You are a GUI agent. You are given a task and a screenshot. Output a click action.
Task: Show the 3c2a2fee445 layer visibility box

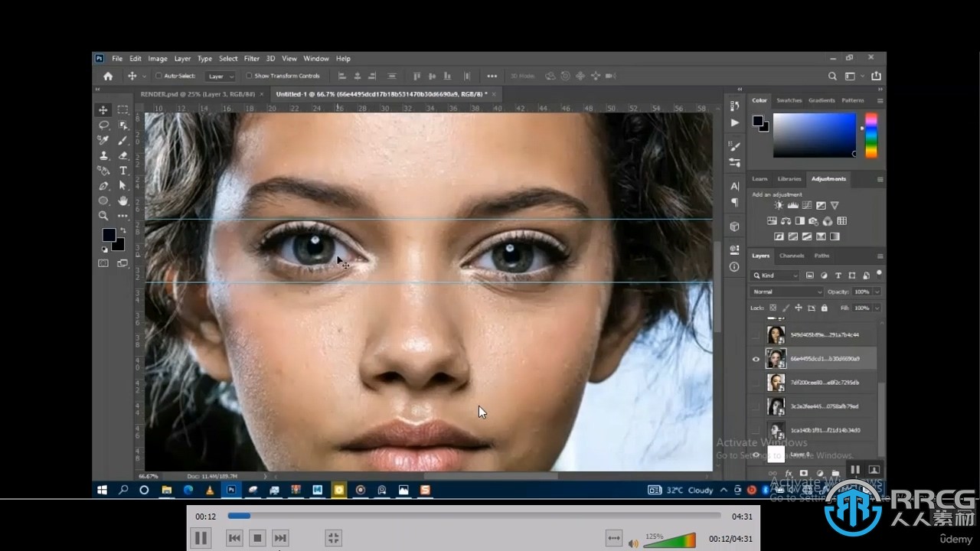[756, 406]
